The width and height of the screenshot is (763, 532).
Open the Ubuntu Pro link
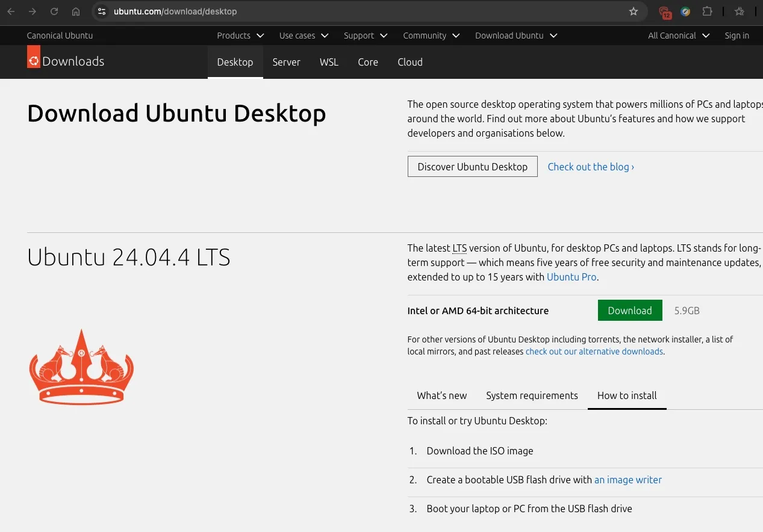point(571,277)
